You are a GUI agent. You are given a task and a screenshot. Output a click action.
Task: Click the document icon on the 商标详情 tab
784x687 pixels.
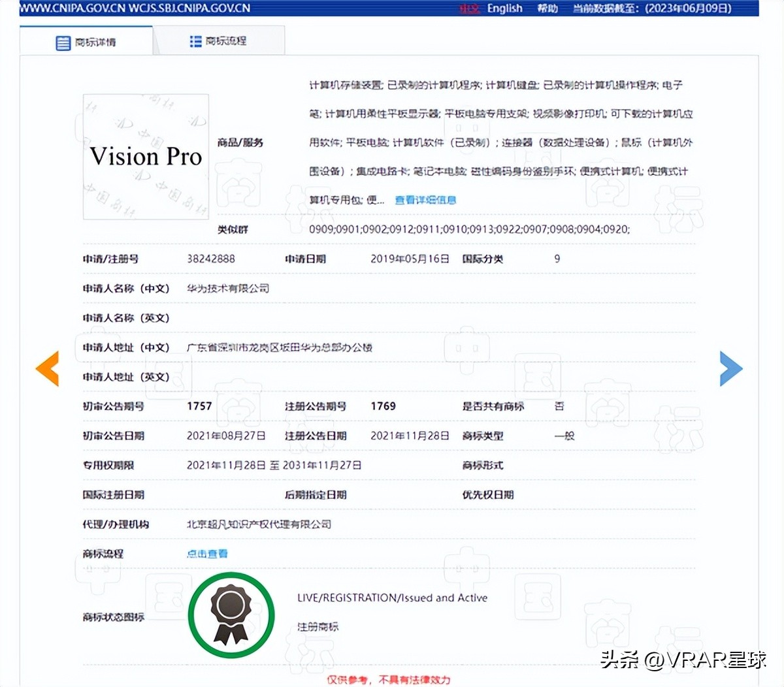coord(63,40)
